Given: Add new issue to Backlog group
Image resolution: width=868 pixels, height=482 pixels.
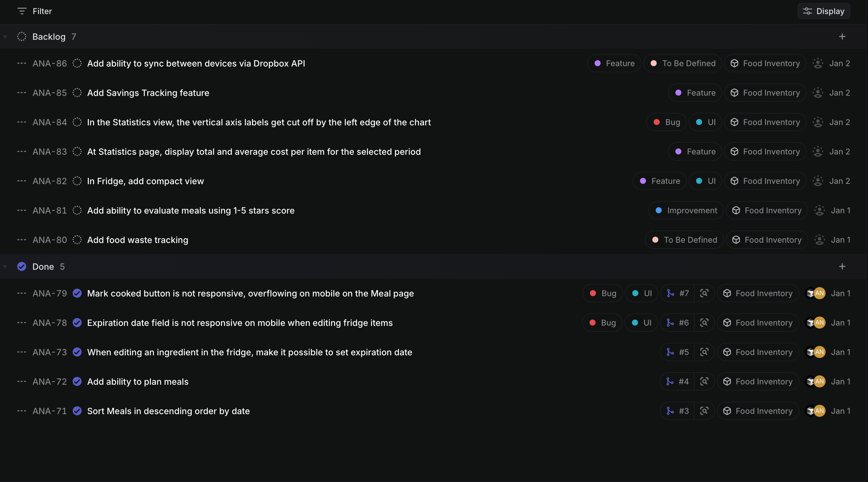Looking at the screenshot, I should (x=842, y=36).
